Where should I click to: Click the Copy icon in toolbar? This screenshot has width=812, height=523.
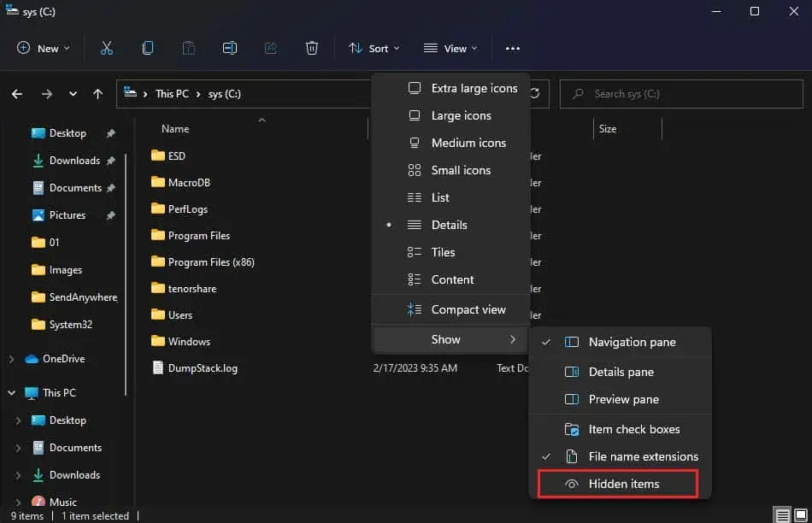pos(148,48)
